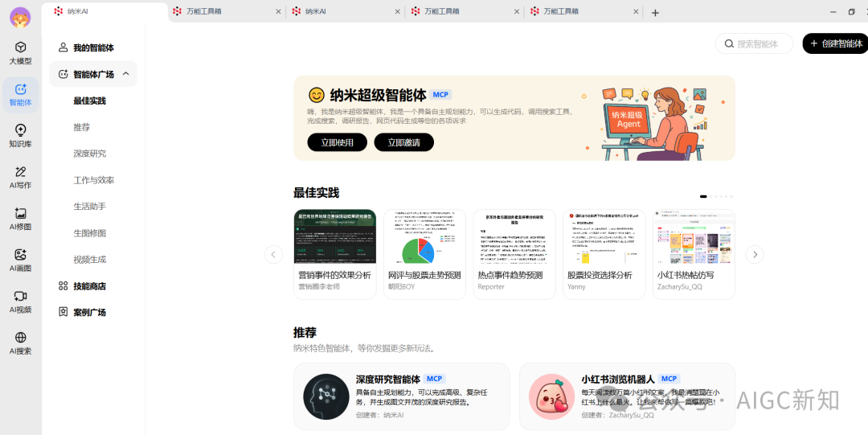The width and height of the screenshot is (868, 435).
Task: Open 我的智能体 page
Action: pyautogui.click(x=93, y=47)
